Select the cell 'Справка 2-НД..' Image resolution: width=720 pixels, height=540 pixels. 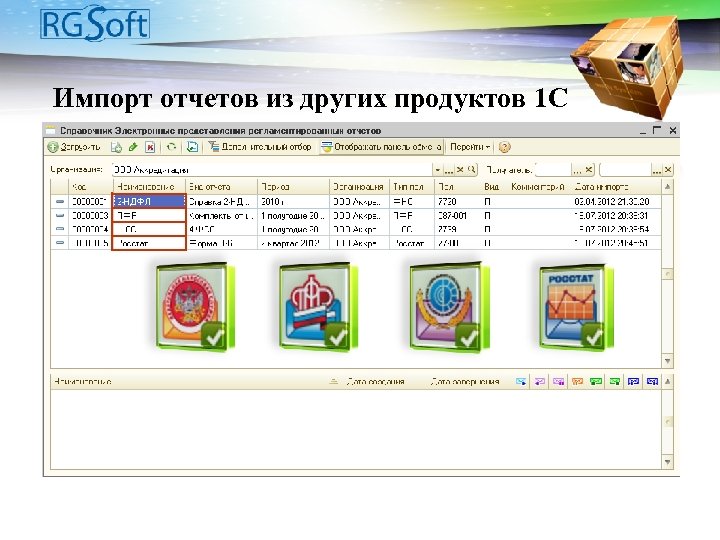221,201
